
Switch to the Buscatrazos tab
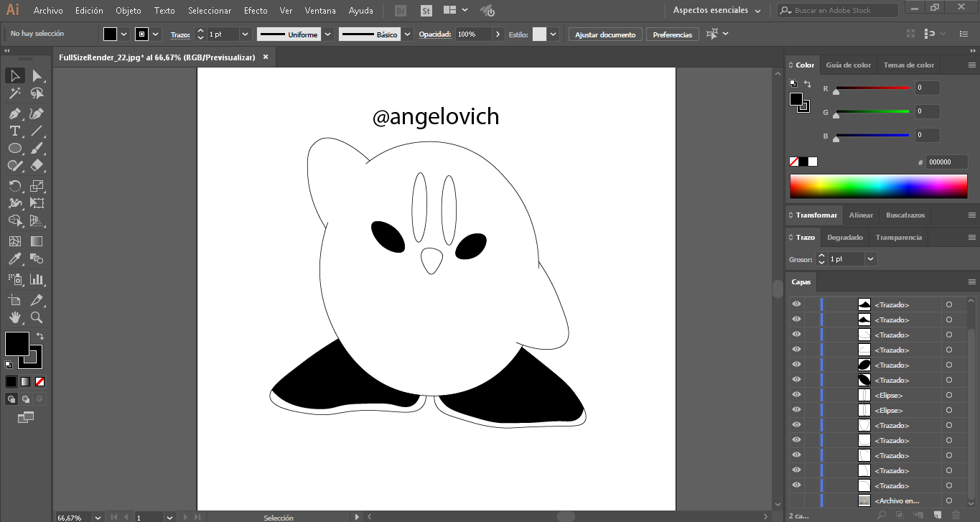[x=905, y=215]
